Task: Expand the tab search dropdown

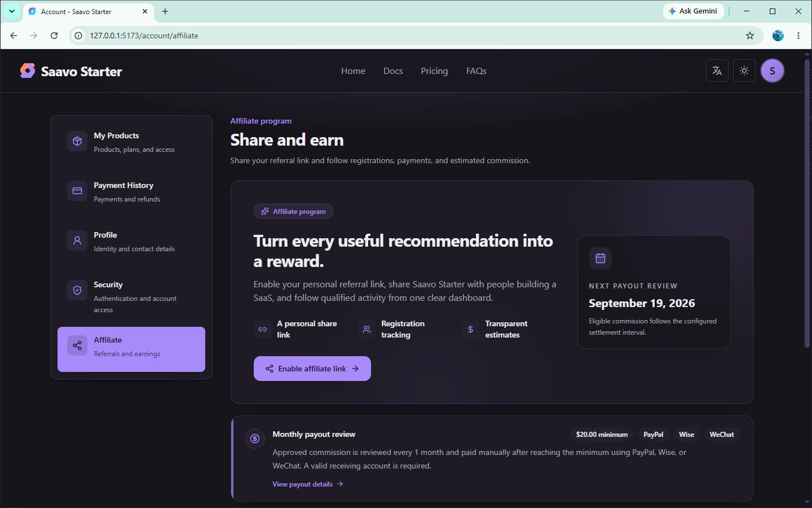Action: click(x=12, y=11)
